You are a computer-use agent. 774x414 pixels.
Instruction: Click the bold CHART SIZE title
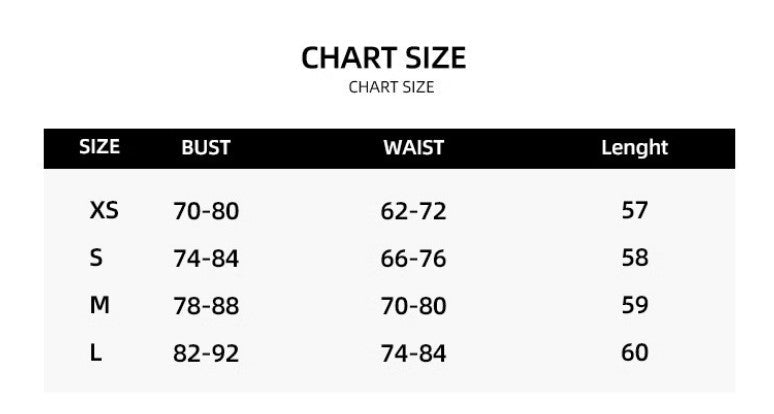(384, 58)
